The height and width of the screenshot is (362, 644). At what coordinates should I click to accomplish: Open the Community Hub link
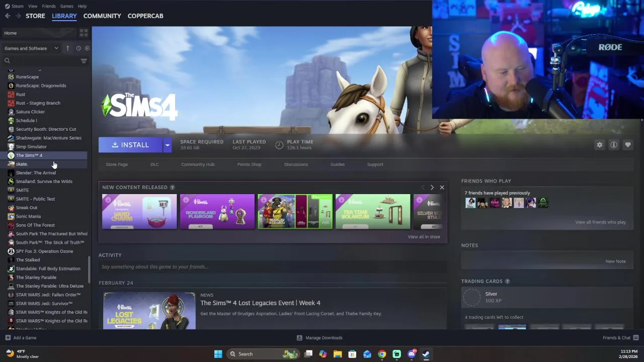click(x=198, y=164)
